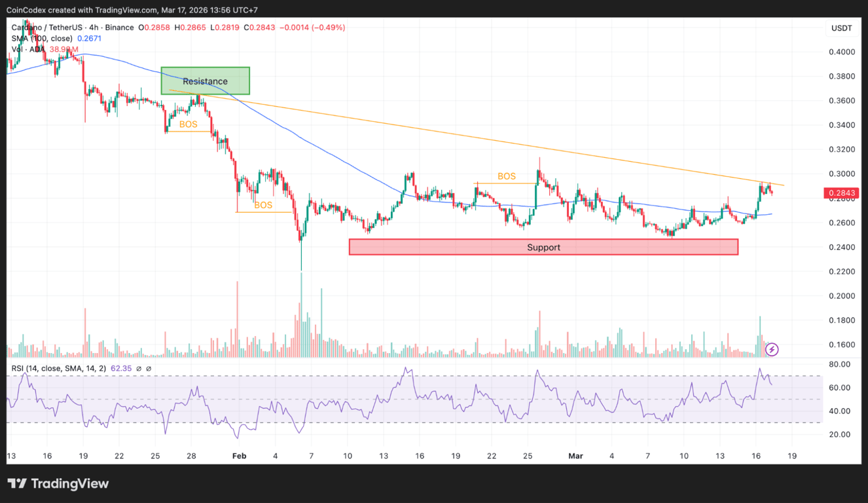The image size is (868, 503).
Task: Click the first crossed-circle icon beside RSI value
Action: pyautogui.click(x=138, y=369)
